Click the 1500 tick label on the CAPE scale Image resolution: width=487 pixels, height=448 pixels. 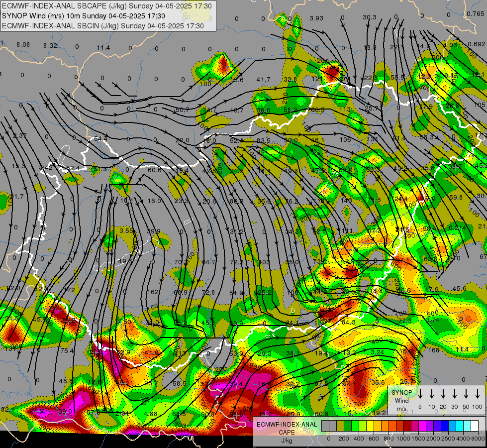click(x=418, y=439)
